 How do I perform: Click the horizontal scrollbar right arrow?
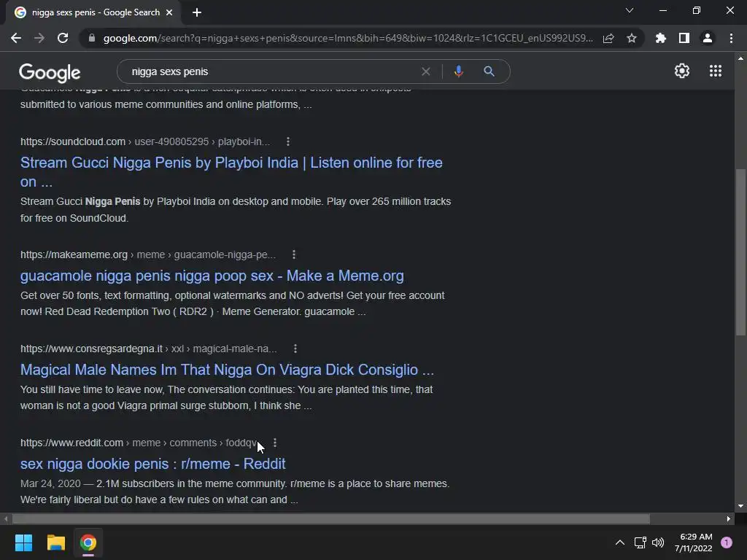point(729,518)
